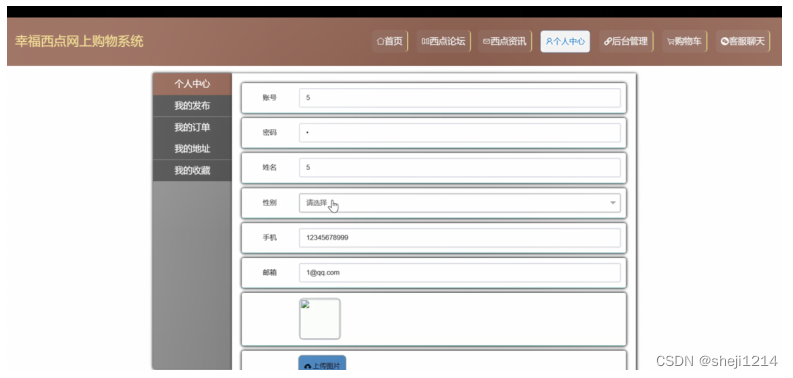Open 西点资讯 news page
The height and width of the screenshot is (378, 793).
(x=504, y=41)
